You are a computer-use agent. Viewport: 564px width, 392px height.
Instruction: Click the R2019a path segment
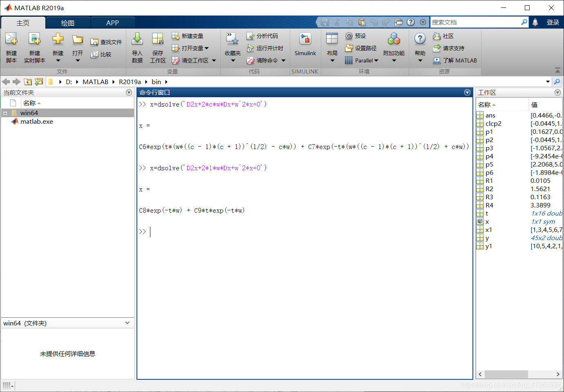(x=130, y=82)
